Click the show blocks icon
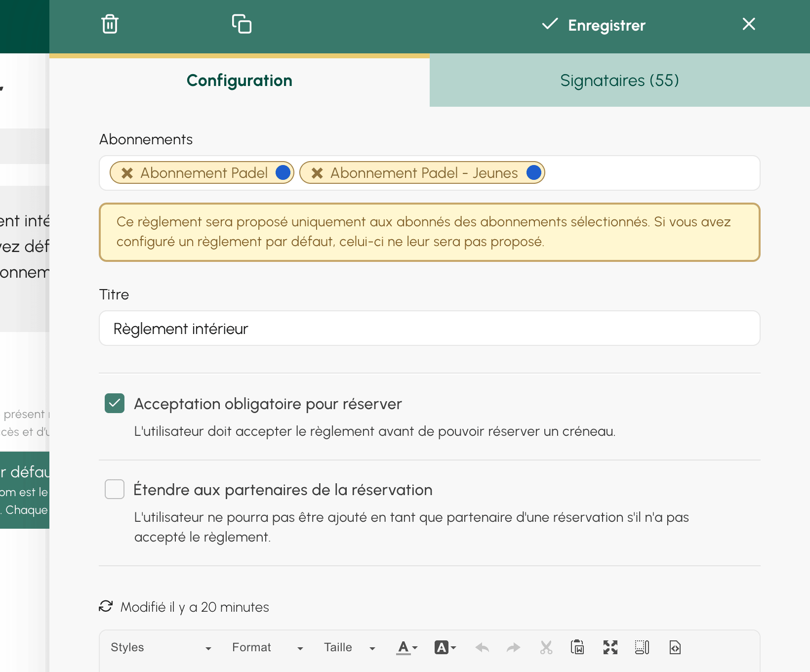This screenshot has width=810, height=672. pos(642,647)
